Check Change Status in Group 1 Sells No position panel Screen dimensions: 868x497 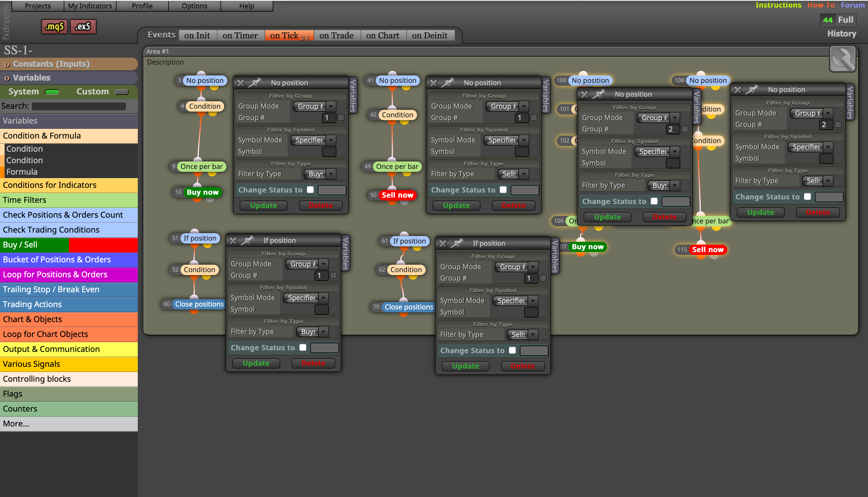[x=503, y=190]
